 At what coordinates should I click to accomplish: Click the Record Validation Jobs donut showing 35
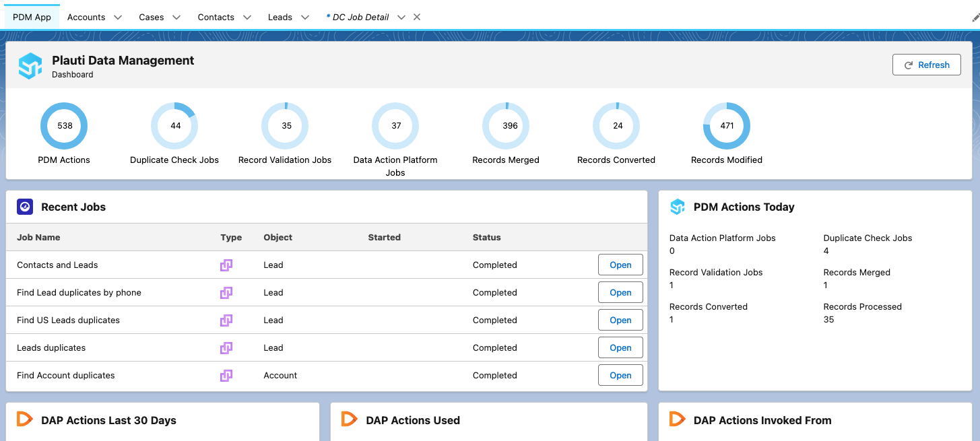tap(286, 126)
